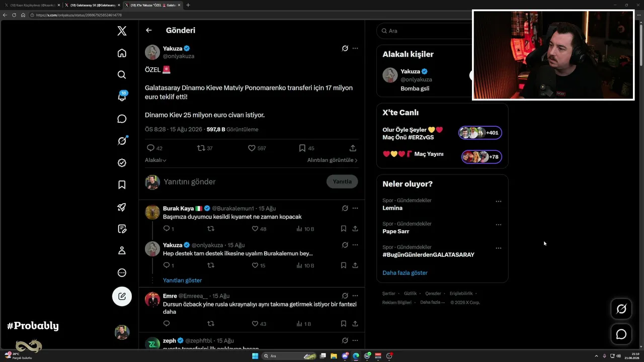Like the main post with 597 likes
The image size is (644, 362).
(x=257, y=148)
